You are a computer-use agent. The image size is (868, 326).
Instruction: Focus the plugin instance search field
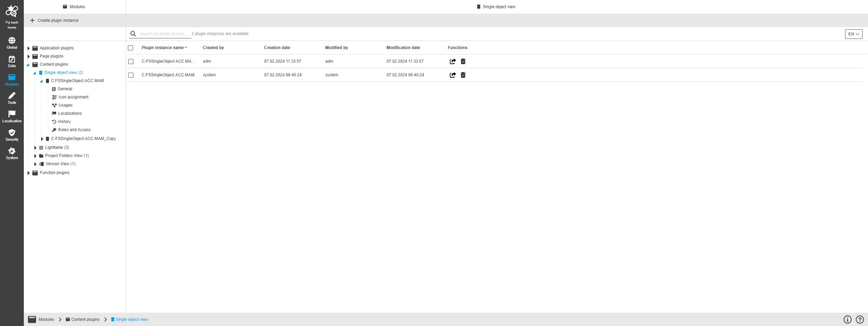coord(164,34)
